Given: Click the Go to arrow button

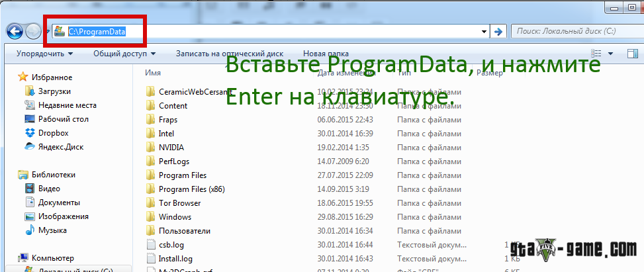Looking at the screenshot, I should coord(498,32).
